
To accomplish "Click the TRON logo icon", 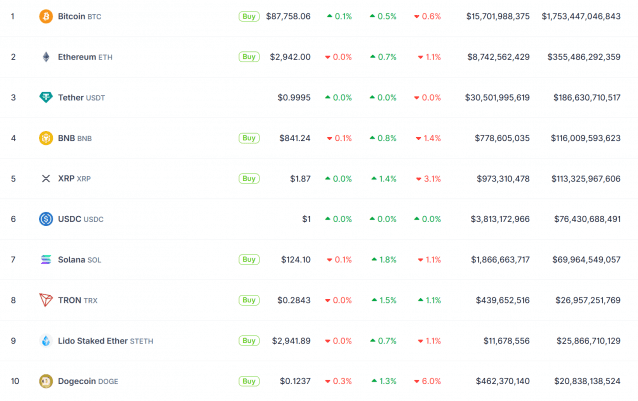I will click(45, 300).
